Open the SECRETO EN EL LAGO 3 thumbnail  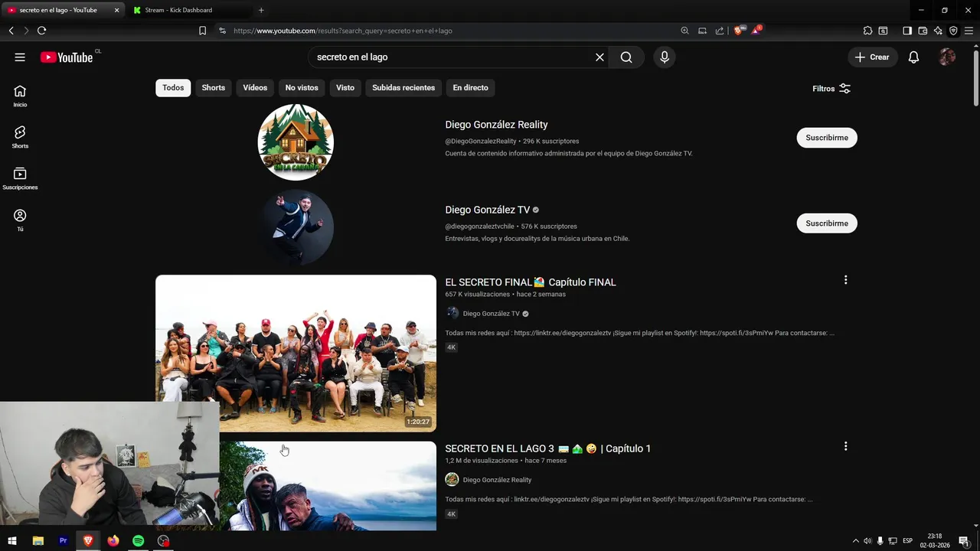(328, 486)
